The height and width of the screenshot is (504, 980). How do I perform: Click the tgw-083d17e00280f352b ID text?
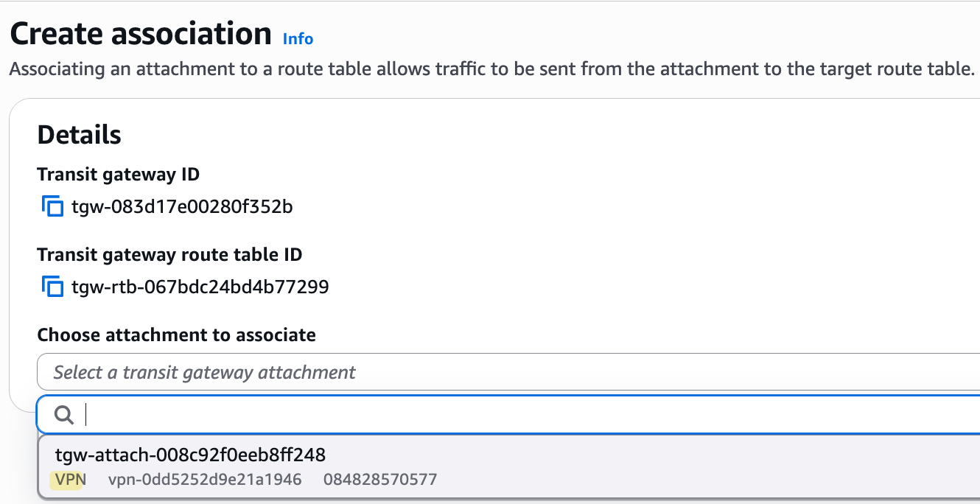(x=182, y=207)
